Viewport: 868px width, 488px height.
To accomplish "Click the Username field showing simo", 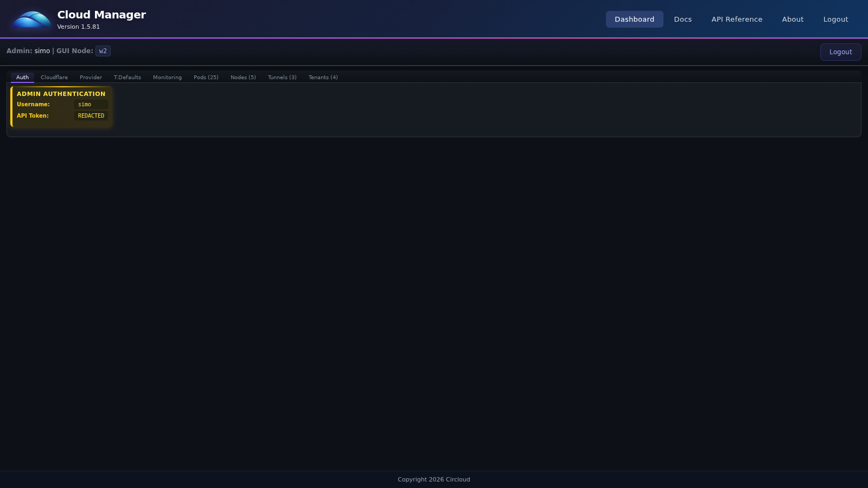I will point(91,104).
